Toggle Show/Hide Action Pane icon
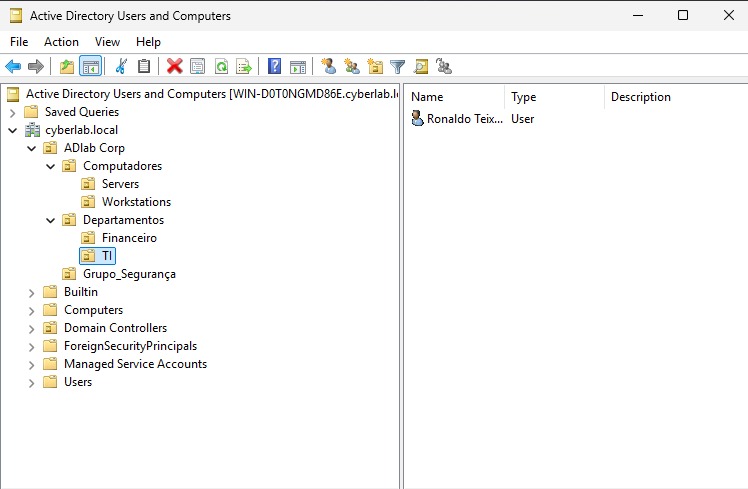This screenshot has height=489, width=748. pyautogui.click(x=298, y=66)
